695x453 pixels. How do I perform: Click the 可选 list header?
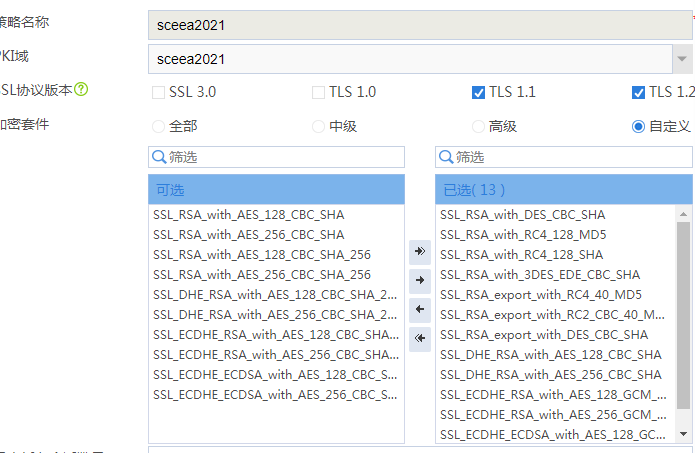[277, 190]
